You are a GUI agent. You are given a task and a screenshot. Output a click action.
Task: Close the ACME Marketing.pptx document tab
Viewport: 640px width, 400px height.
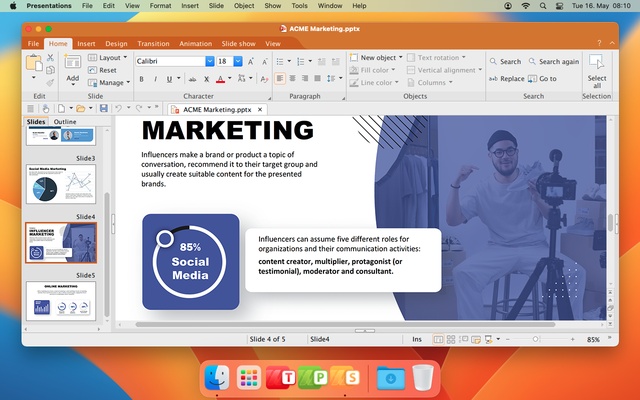coord(260,109)
